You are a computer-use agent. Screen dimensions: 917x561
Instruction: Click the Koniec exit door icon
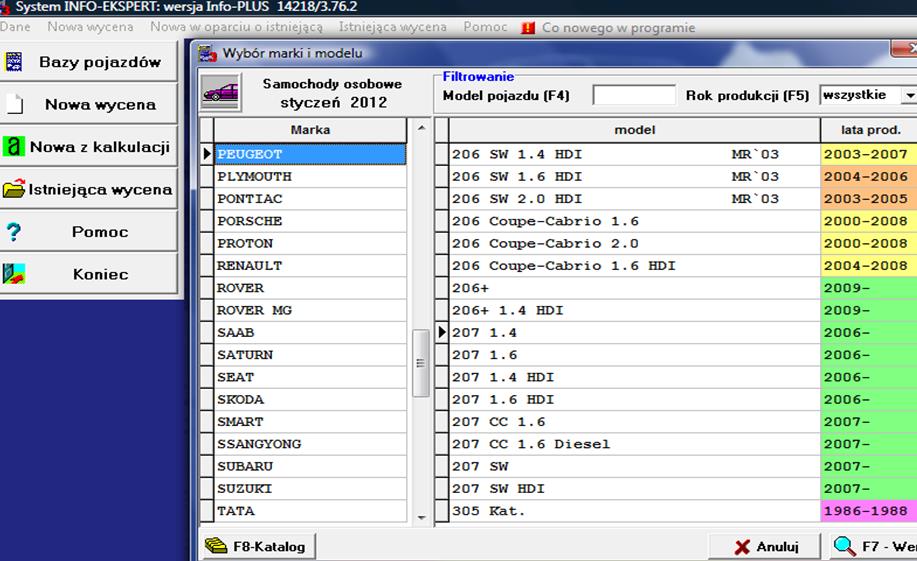point(14,274)
